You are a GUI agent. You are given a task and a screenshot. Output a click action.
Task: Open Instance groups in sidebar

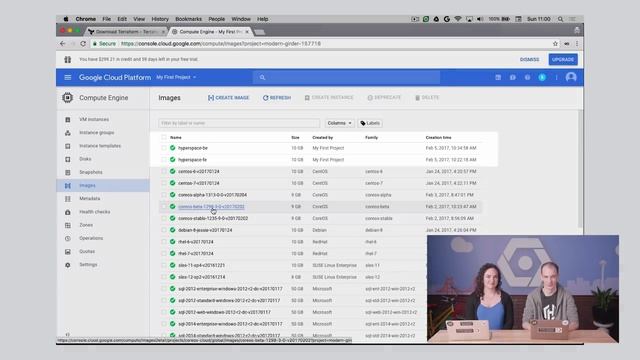click(97, 133)
